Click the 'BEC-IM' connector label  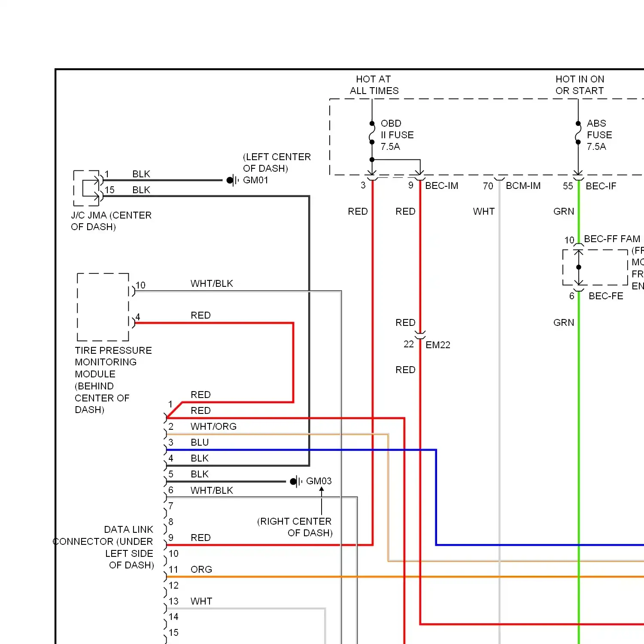click(442, 186)
